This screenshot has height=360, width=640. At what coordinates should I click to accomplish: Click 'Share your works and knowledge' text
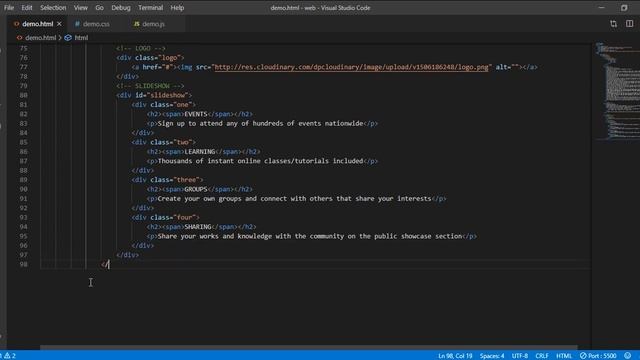click(x=310, y=236)
